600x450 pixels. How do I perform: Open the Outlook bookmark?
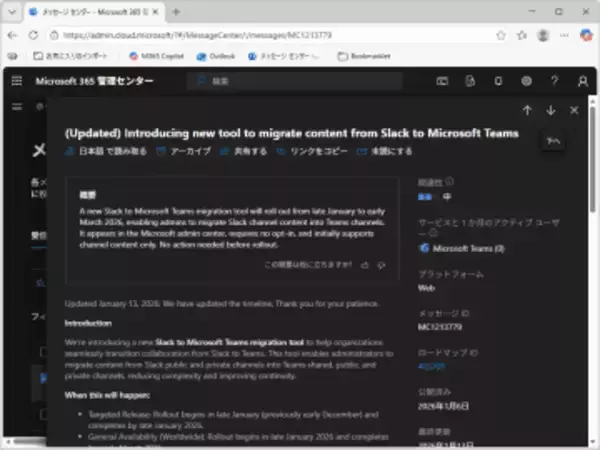coord(215,56)
